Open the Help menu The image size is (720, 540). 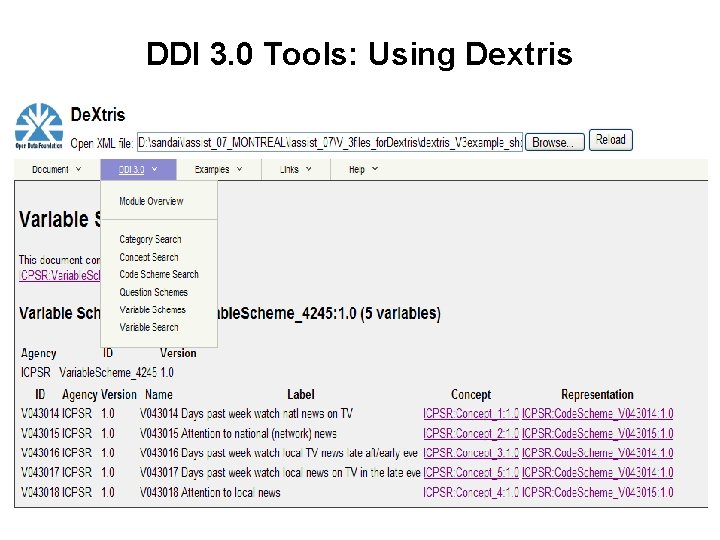pyautogui.click(x=363, y=169)
